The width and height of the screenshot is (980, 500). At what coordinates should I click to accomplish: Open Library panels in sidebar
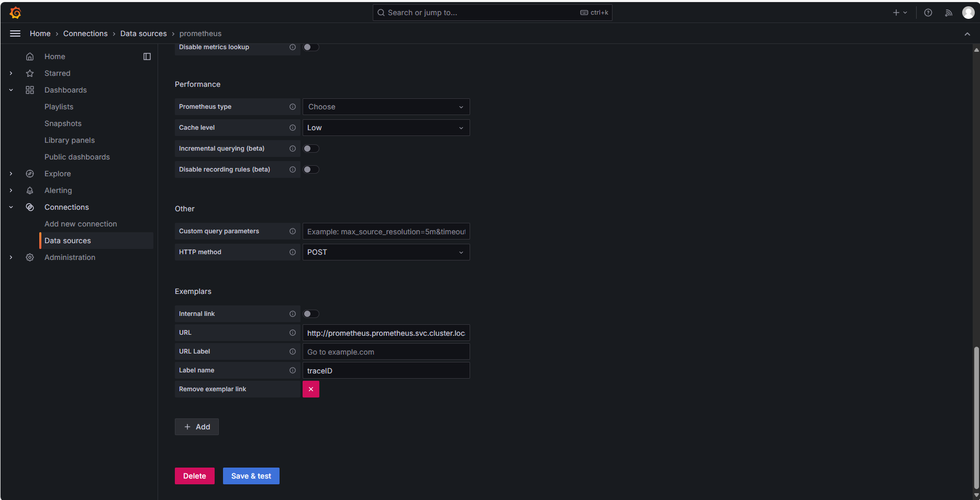point(70,140)
